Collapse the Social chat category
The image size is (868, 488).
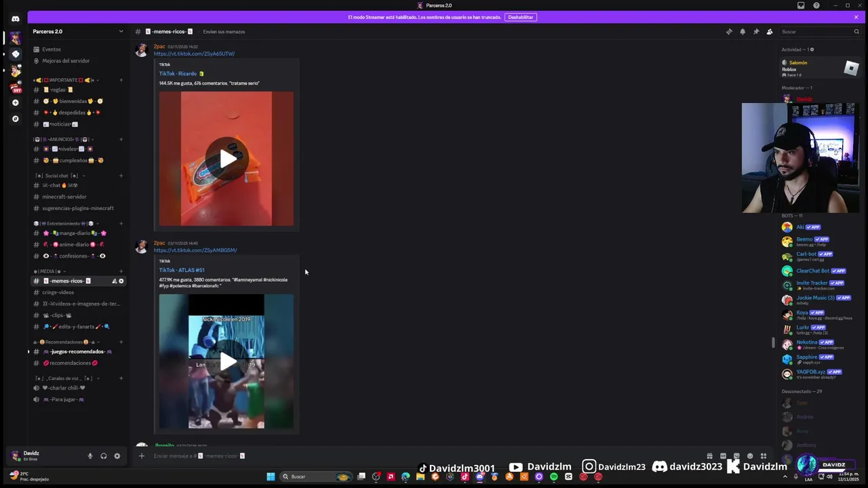tap(59, 176)
